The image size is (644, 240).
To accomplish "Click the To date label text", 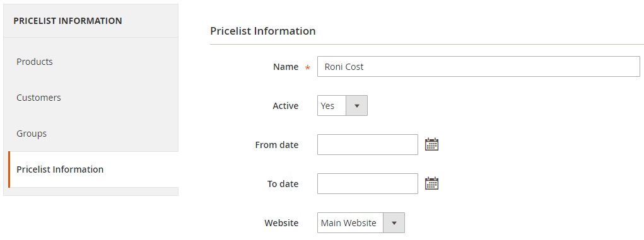I will click(x=283, y=184).
